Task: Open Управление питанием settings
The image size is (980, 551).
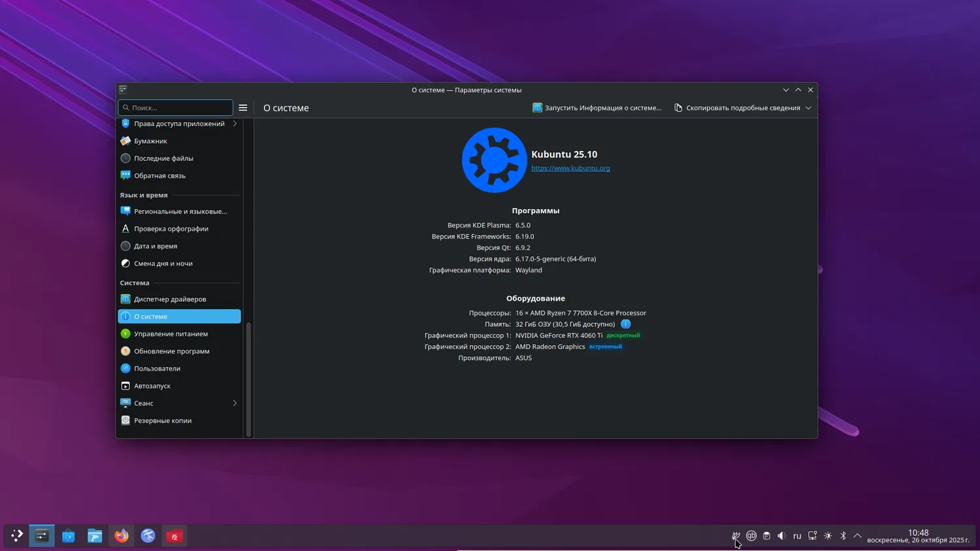Action: pos(179,334)
